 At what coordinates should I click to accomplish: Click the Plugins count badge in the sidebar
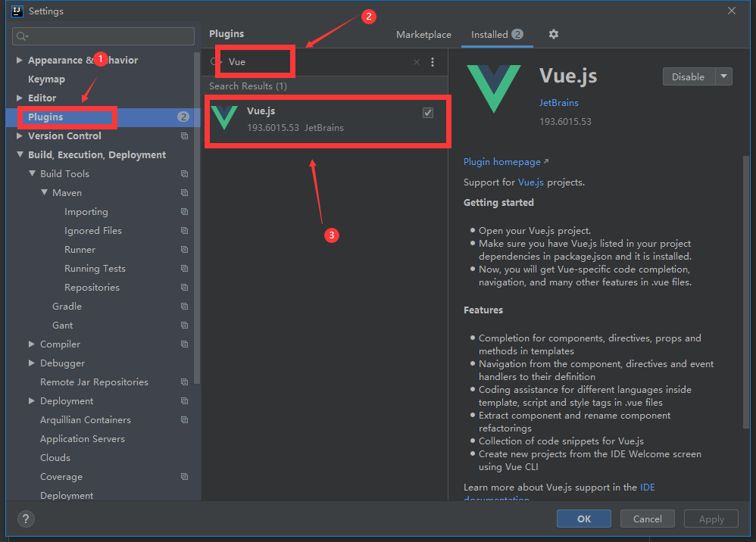[x=183, y=117]
